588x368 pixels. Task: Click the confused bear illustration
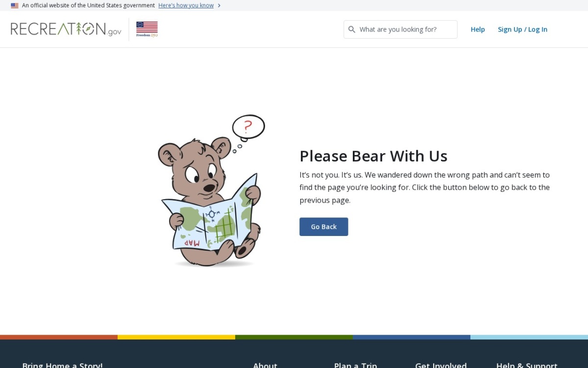[x=211, y=191]
